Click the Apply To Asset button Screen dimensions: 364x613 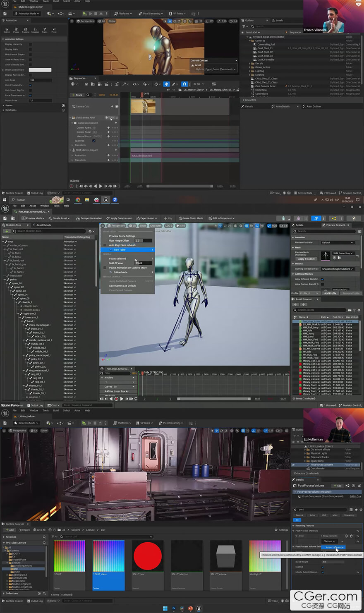pyautogui.click(x=307, y=259)
